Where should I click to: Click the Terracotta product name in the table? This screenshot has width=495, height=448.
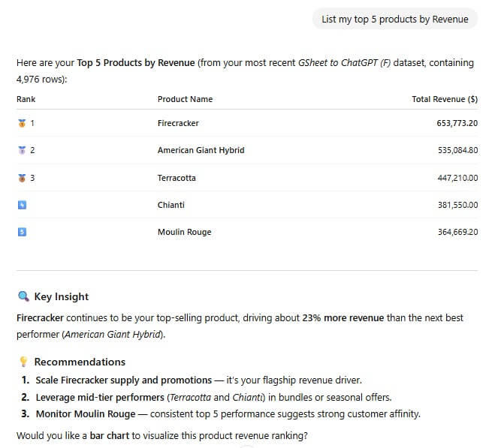pos(177,178)
